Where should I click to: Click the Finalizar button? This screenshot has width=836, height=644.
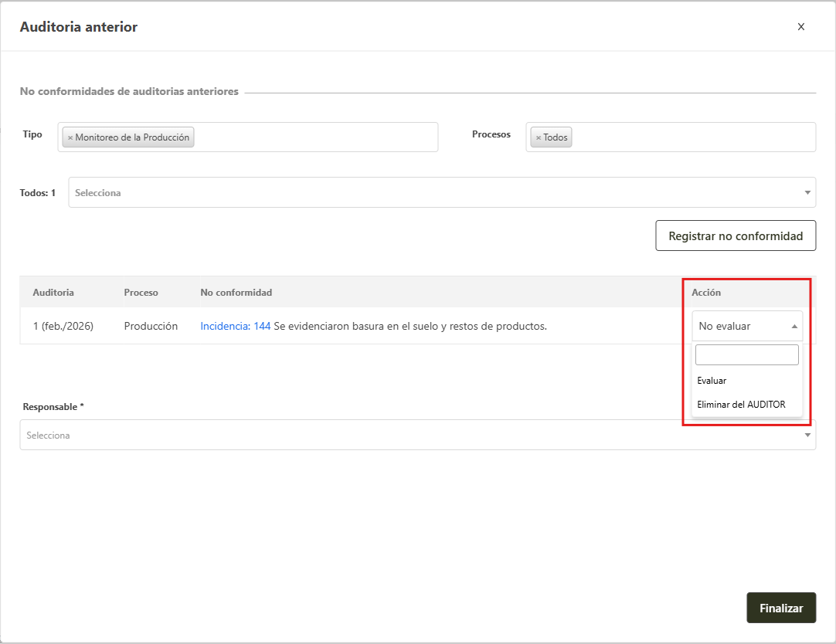click(781, 608)
